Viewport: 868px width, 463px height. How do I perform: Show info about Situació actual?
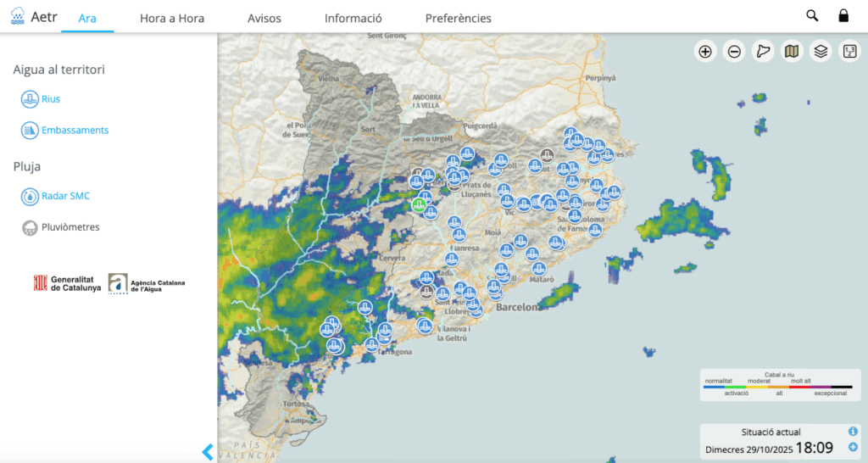point(853,432)
